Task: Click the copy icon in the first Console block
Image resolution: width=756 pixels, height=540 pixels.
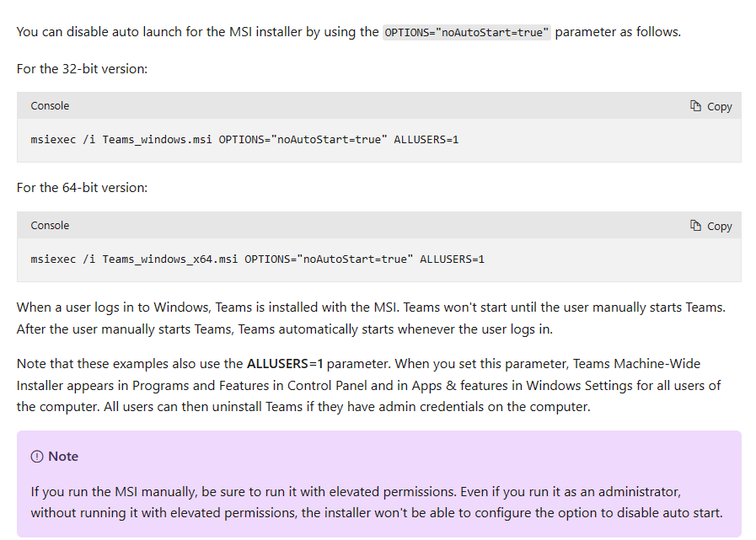Action: point(695,105)
